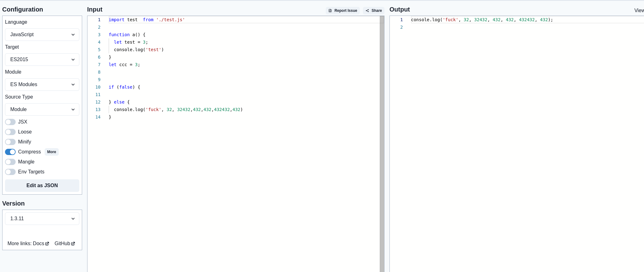Viewport: 644px width, 272px height.
Task: Open More compress options
Action: coord(52,152)
